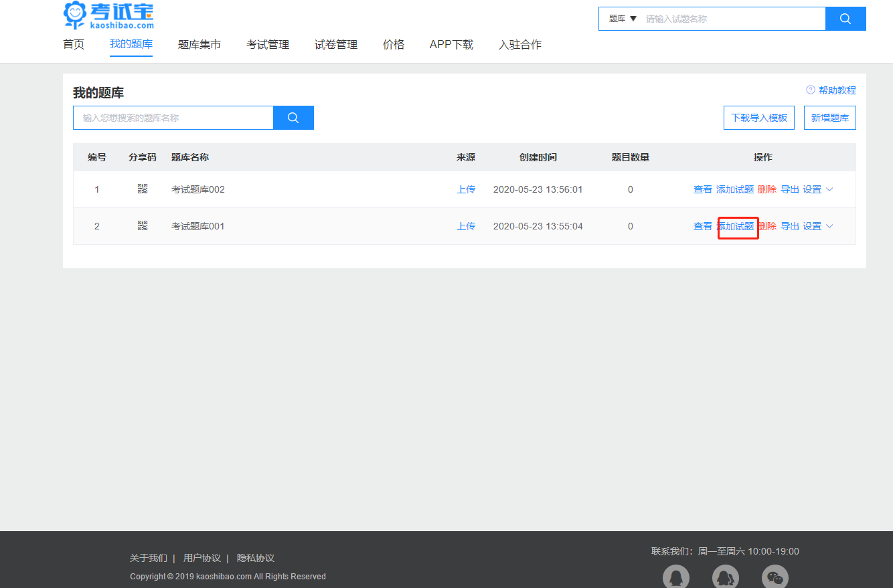This screenshot has width=893, height=588.
Task: Click the first QQ contact icon in footer
Action: pyautogui.click(x=676, y=578)
